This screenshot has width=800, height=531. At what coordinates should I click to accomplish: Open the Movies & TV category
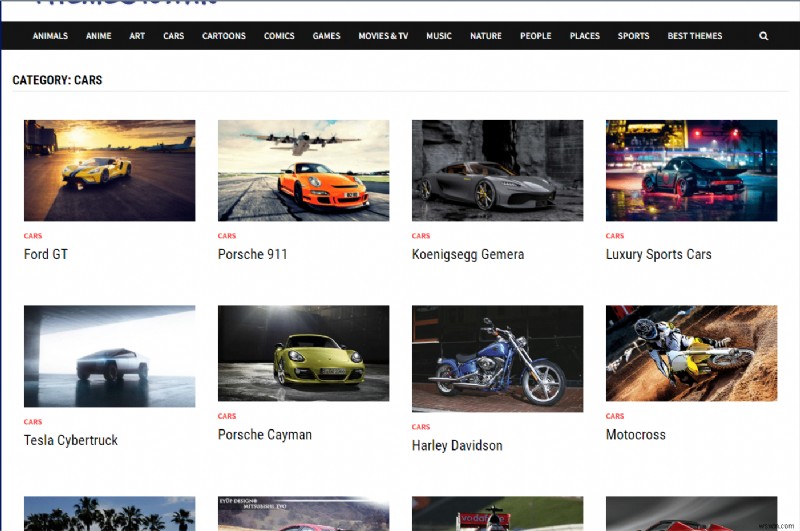tap(383, 36)
